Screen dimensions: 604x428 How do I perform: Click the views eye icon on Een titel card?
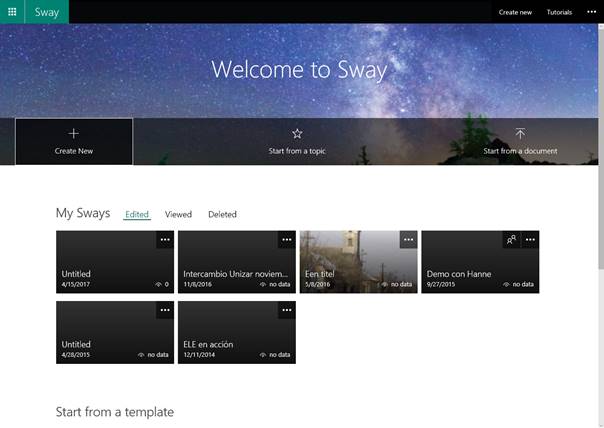click(385, 285)
